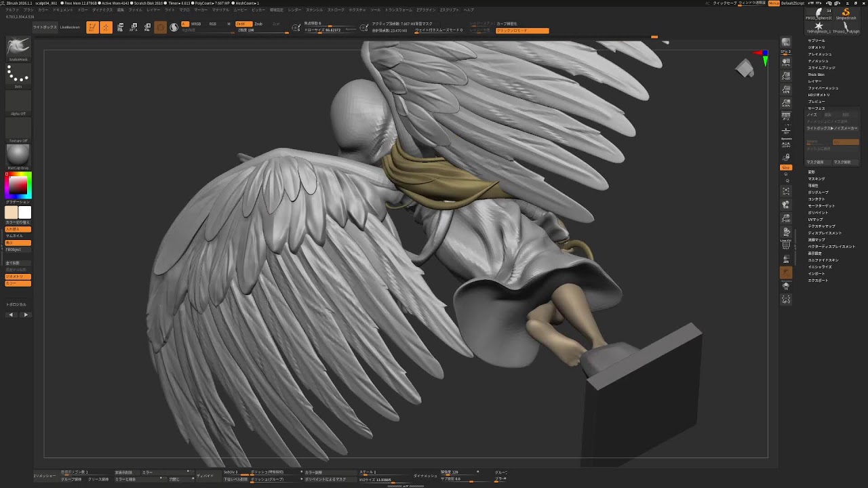Click the カーブ移密化 button
Viewport: 868px width, 488px height.
tap(507, 24)
